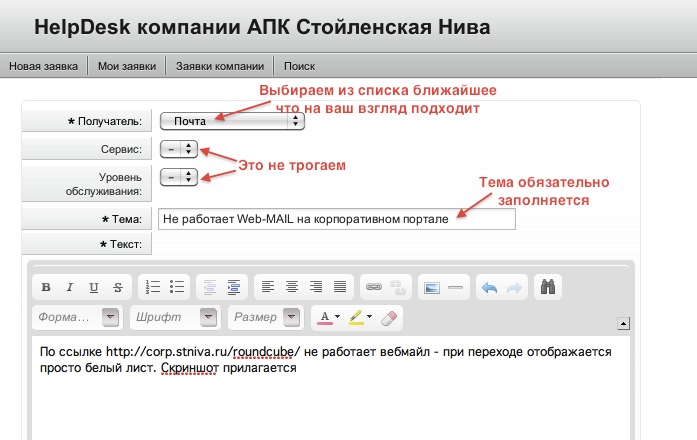697x440 pixels.
Task: Toggle bold formatting in editor toolbar
Action: coord(46,287)
